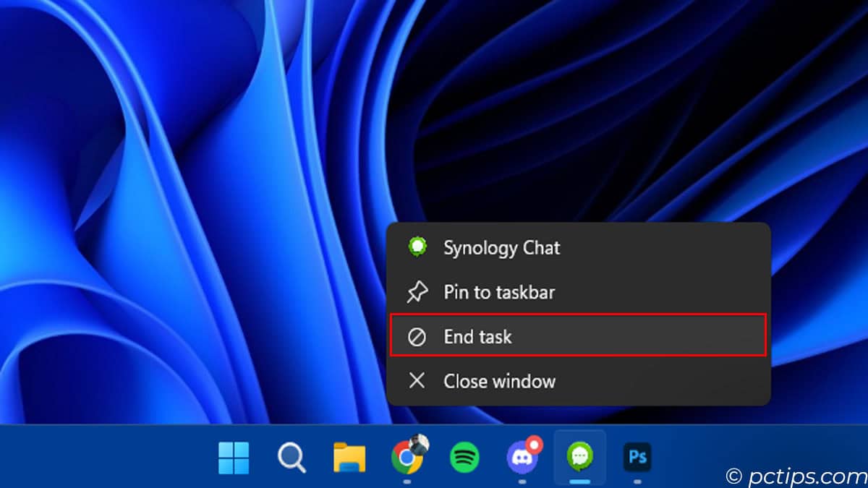Select Close window from the context menu
The width and height of the screenshot is (868, 488).
pyautogui.click(x=499, y=381)
